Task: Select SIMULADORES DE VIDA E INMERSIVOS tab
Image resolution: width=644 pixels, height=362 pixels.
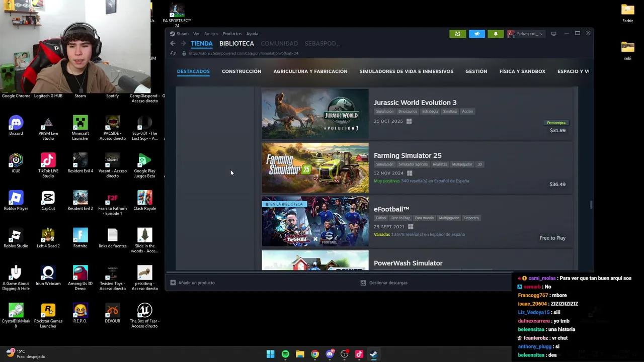Action: [407, 71]
